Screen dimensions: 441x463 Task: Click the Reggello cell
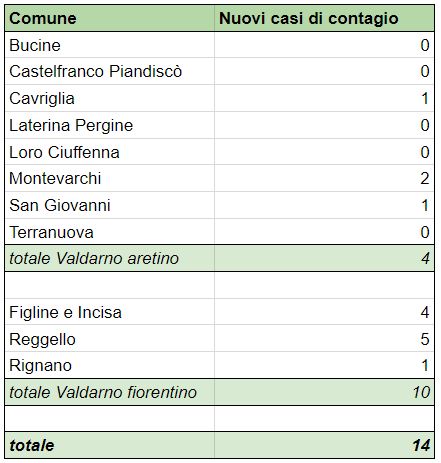(110, 339)
